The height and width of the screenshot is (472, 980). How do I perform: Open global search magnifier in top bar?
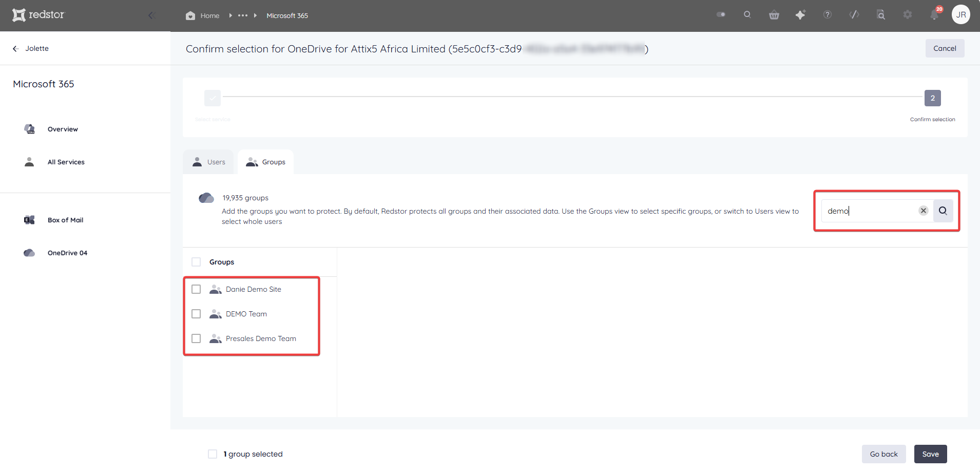pyautogui.click(x=747, y=14)
